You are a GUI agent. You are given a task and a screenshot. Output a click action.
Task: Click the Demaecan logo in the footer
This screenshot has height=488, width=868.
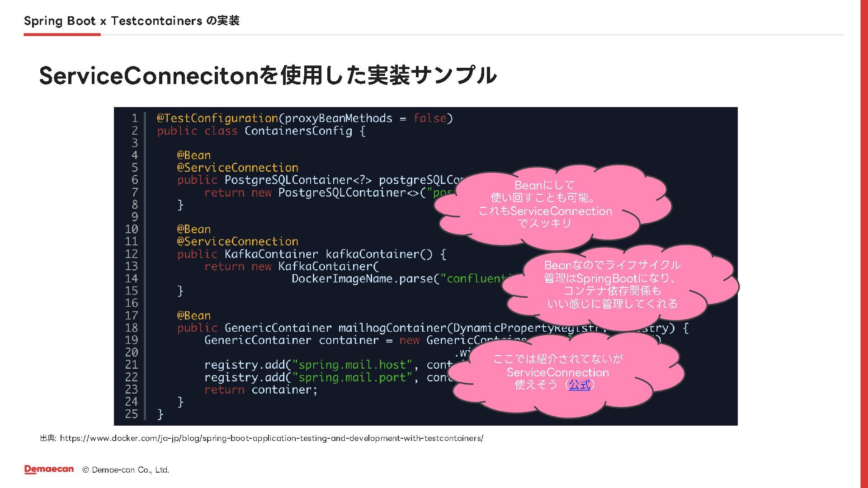tap(49, 469)
